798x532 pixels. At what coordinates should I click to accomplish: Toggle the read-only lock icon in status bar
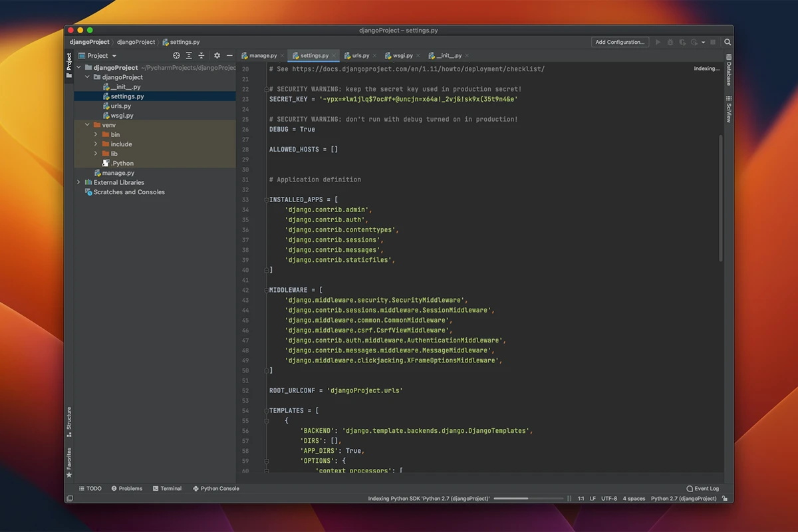click(725, 499)
